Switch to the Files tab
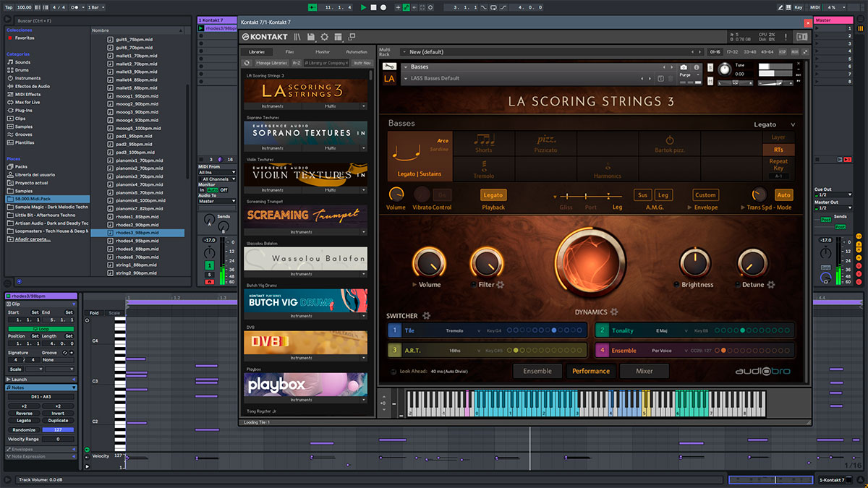This screenshot has height=488, width=868. (x=289, y=52)
